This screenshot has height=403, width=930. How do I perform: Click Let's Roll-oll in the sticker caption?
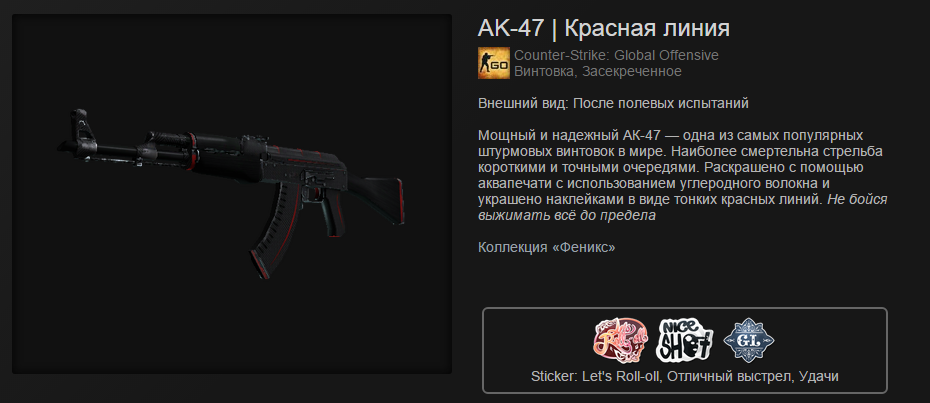click(x=618, y=376)
